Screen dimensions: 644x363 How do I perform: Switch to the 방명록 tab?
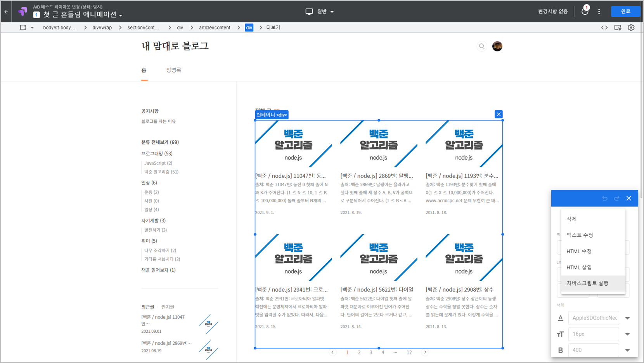pyautogui.click(x=174, y=70)
